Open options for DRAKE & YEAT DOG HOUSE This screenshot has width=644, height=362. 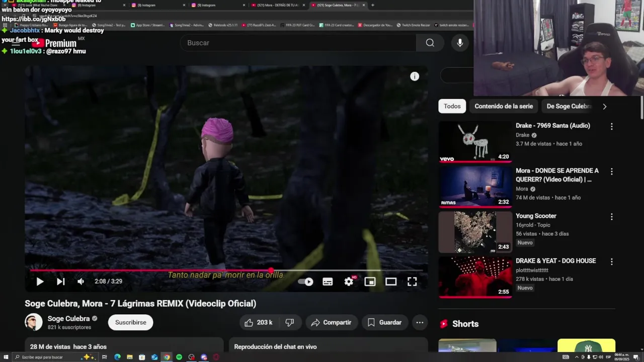(x=612, y=261)
